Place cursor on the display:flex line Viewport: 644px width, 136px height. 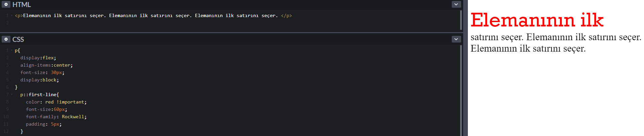38,58
